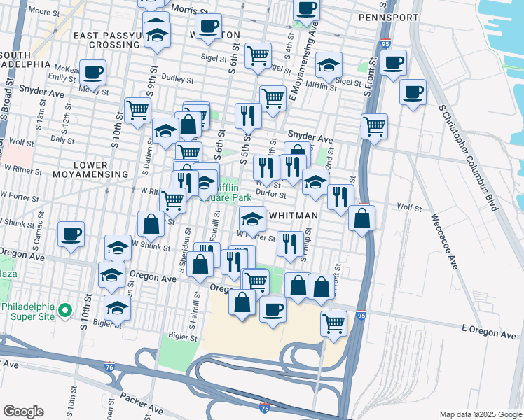Click the school marker beside Bigler St west

[x=117, y=311]
